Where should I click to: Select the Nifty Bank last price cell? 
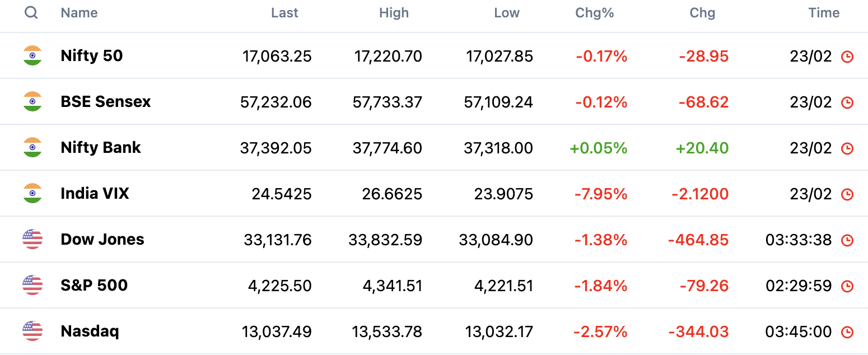(x=276, y=148)
